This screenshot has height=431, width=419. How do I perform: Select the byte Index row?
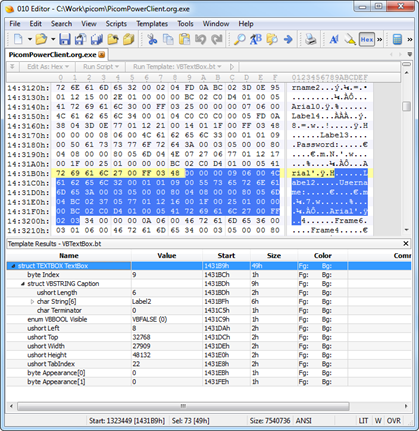[x=209, y=275]
